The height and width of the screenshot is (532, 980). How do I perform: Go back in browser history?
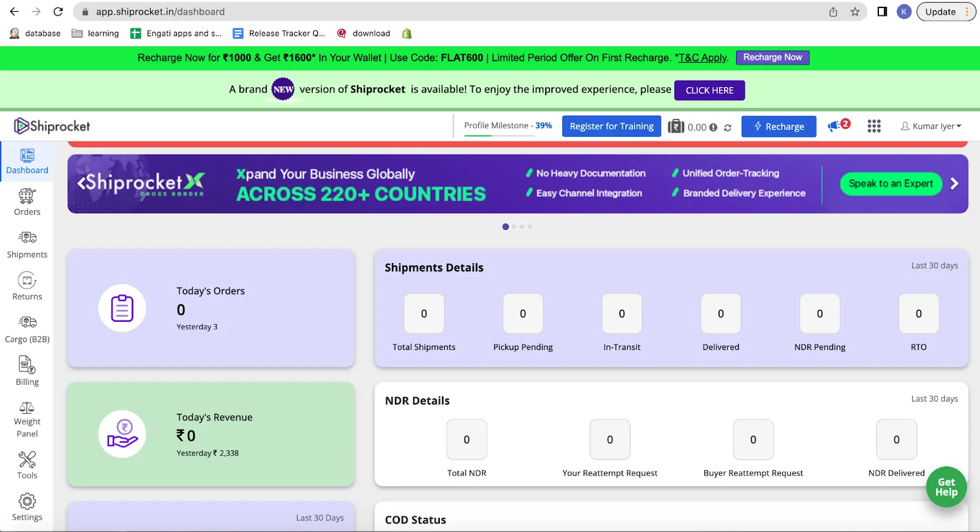tap(14, 12)
